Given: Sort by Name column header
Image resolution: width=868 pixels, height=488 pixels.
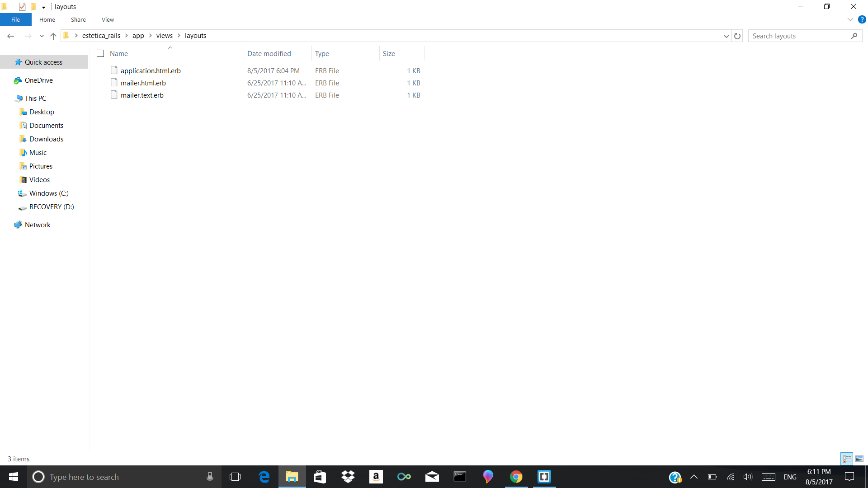Looking at the screenshot, I should (119, 53).
